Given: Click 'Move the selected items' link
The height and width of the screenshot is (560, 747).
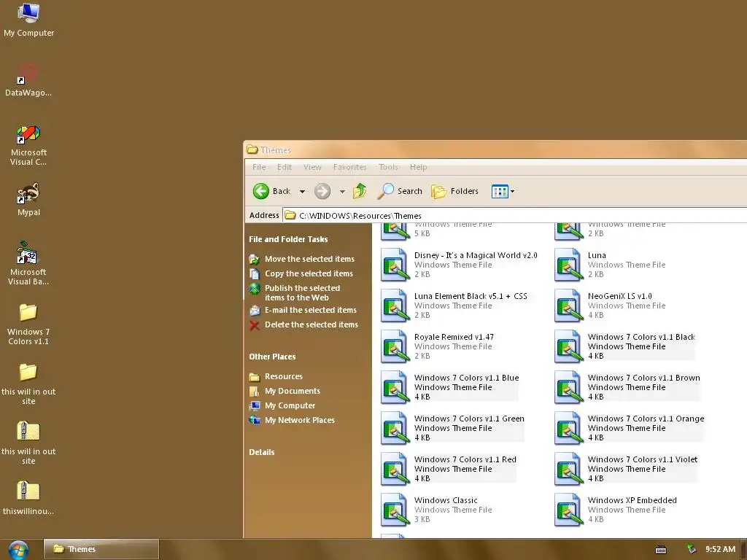Looking at the screenshot, I should point(302,259).
